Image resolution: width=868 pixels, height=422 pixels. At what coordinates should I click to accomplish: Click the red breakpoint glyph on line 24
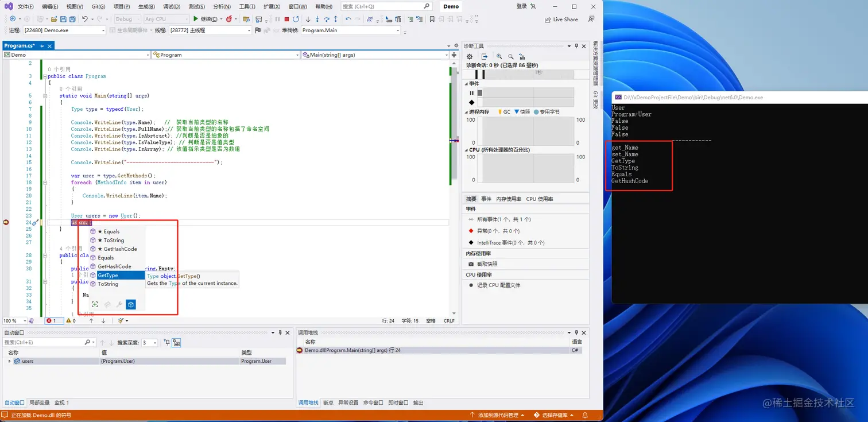tap(6, 222)
